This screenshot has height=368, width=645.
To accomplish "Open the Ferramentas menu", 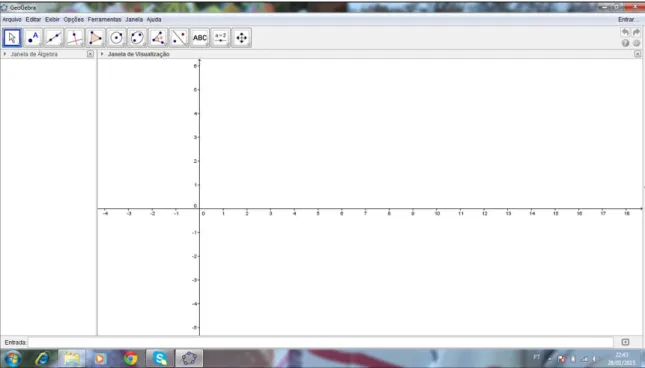I will (104, 19).
